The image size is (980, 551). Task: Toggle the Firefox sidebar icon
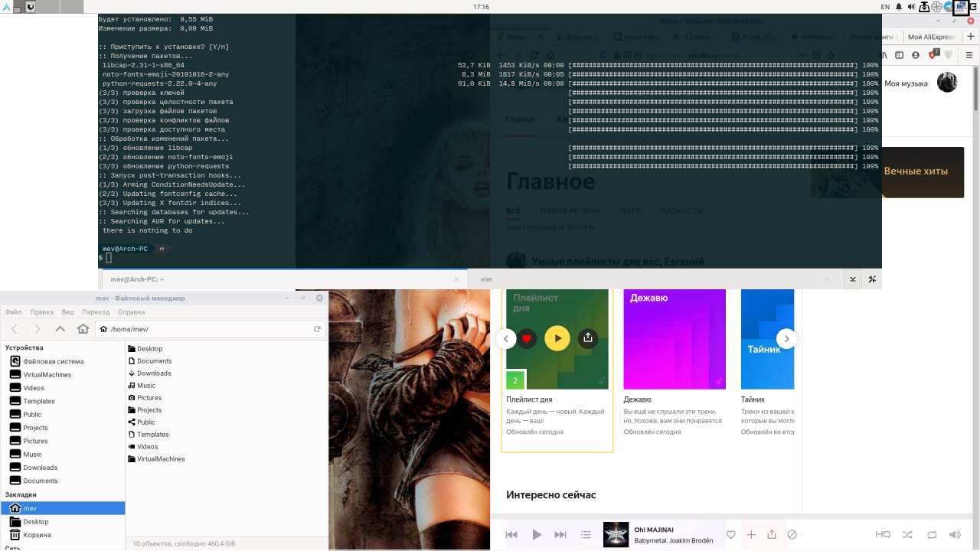900,55
